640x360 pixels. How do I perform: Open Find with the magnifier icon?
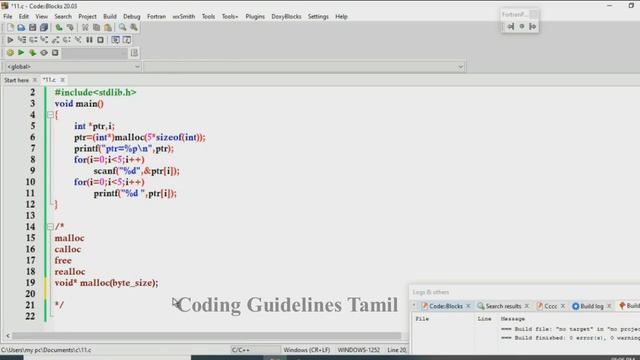coord(122,27)
